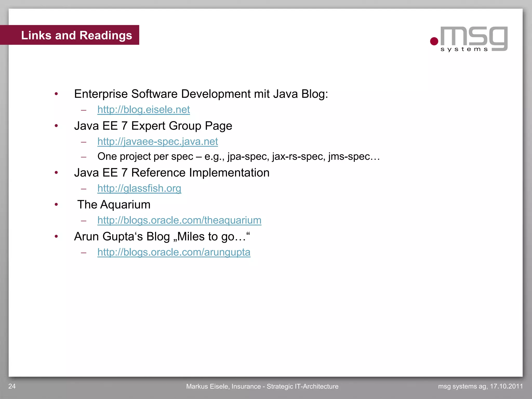Click the Markus Eisele footer text

(x=262, y=387)
